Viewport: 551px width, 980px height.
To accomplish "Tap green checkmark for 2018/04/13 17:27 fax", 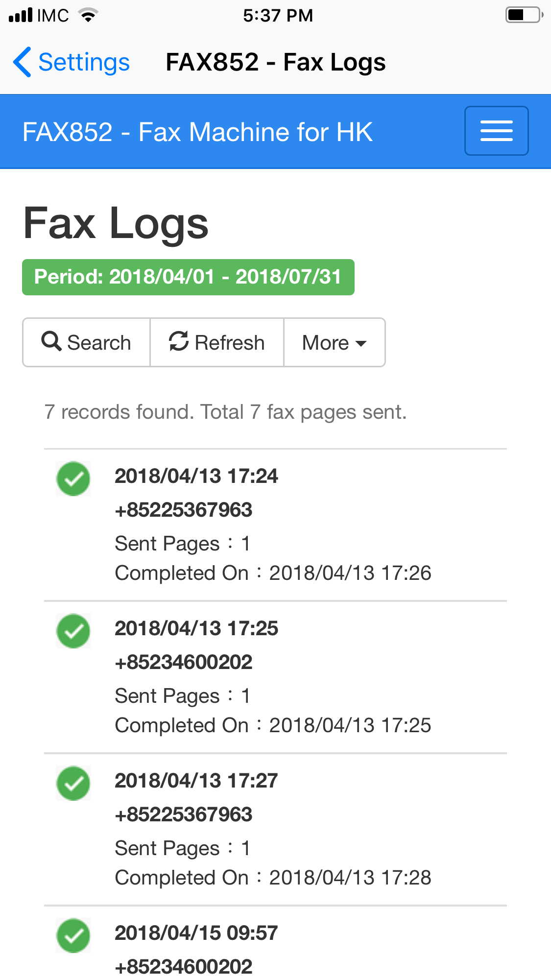I will point(73,783).
